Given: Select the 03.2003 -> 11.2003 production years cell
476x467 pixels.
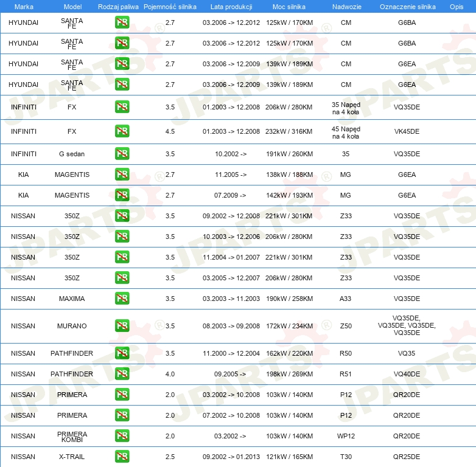Looking at the screenshot, I should point(231,299).
